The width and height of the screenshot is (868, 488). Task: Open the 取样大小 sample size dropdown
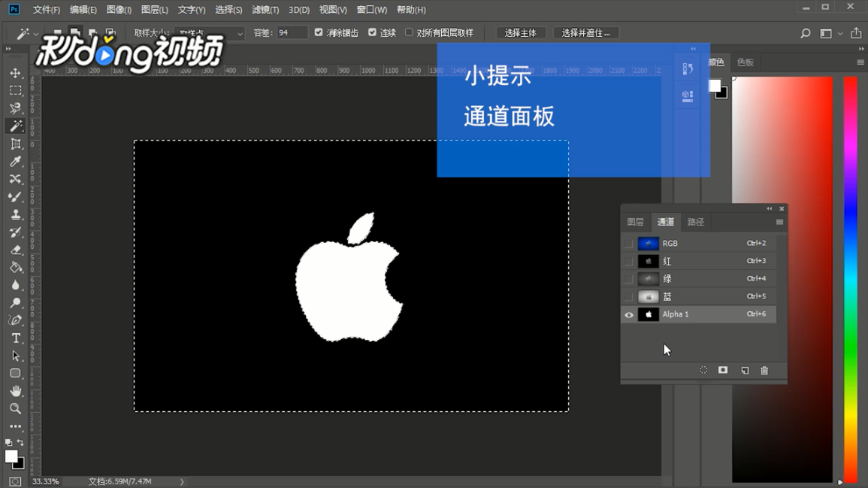(210, 33)
